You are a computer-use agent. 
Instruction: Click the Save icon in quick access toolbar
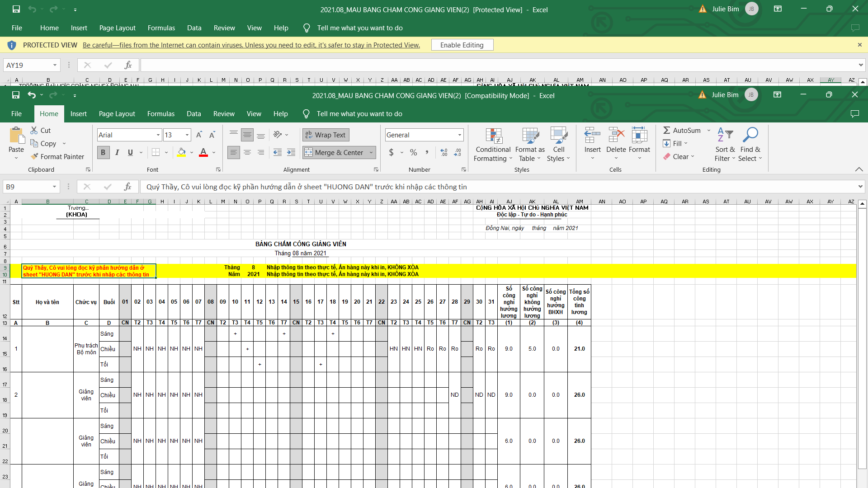click(16, 95)
